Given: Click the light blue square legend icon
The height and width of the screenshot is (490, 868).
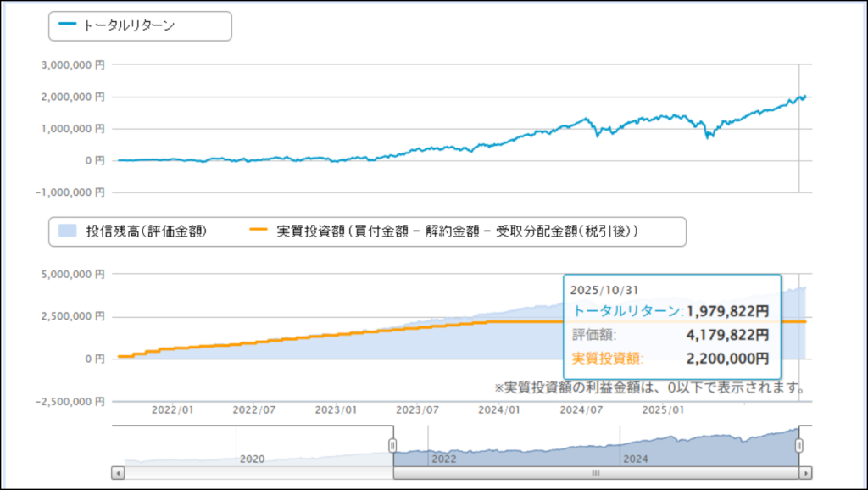Looking at the screenshot, I should (x=67, y=231).
